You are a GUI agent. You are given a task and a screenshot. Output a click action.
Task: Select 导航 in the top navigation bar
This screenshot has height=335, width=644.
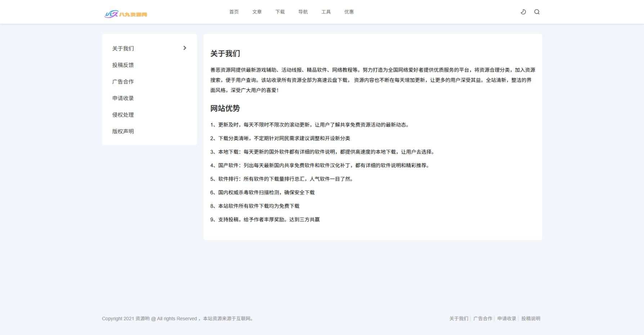coord(303,12)
